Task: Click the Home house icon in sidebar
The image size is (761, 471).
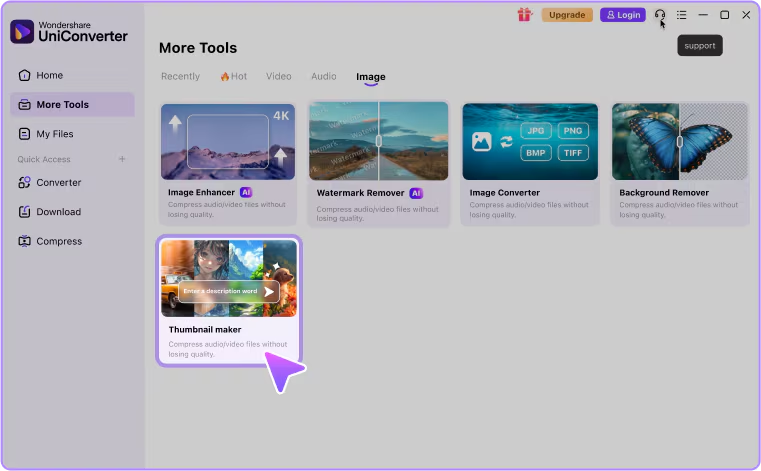Action: (24, 75)
